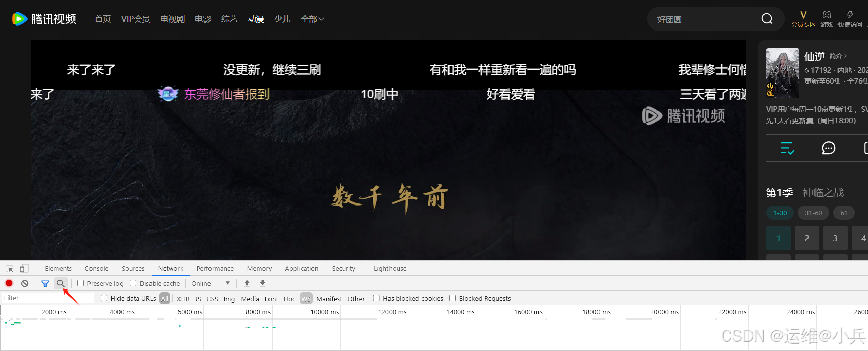
Task: Tick the Hide data URLs checkbox
Action: point(104,298)
